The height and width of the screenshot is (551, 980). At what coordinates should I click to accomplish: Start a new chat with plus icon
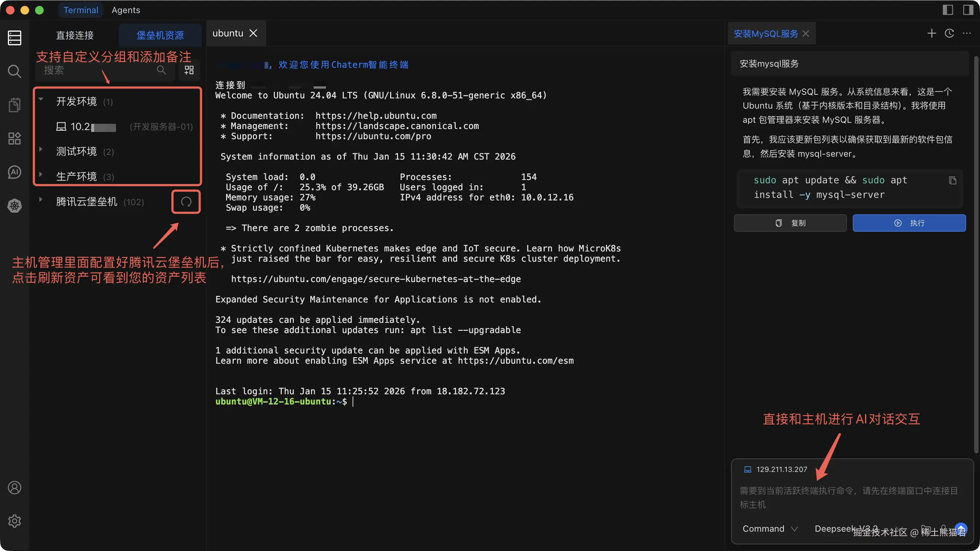[x=932, y=34]
